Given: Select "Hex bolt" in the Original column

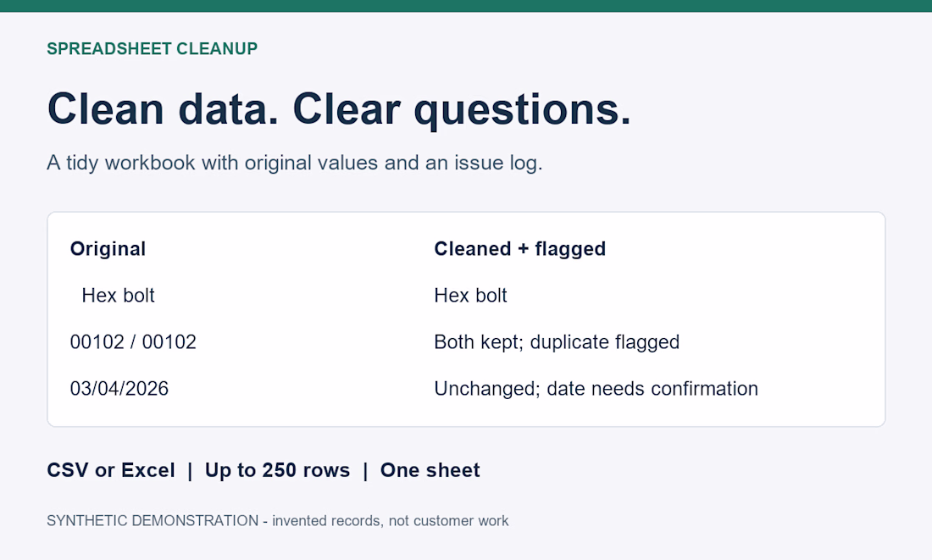Looking at the screenshot, I should pyautogui.click(x=118, y=296).
